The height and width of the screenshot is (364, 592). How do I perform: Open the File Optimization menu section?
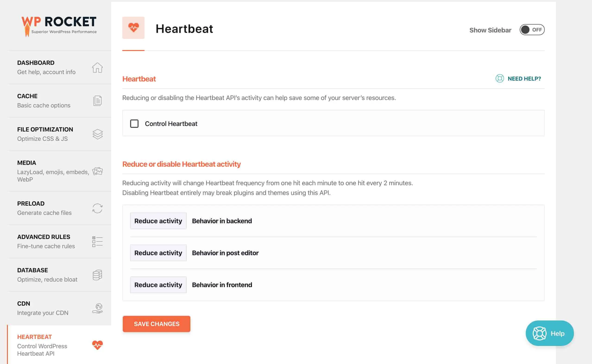coord(45,134)
